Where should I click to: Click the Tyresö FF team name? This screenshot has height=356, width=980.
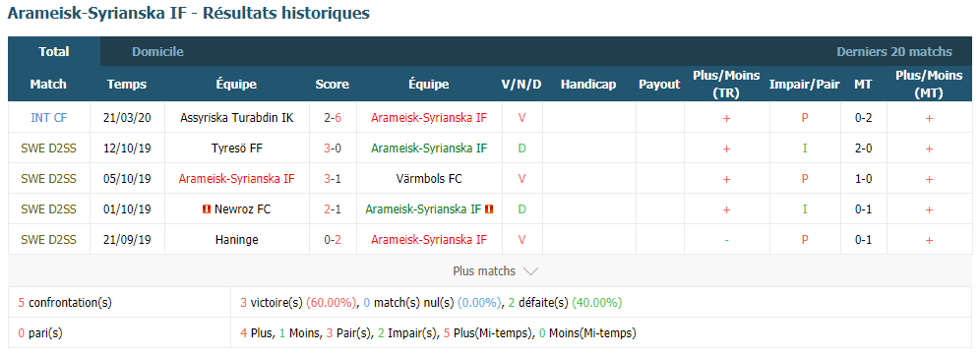(x=237, y=148)
